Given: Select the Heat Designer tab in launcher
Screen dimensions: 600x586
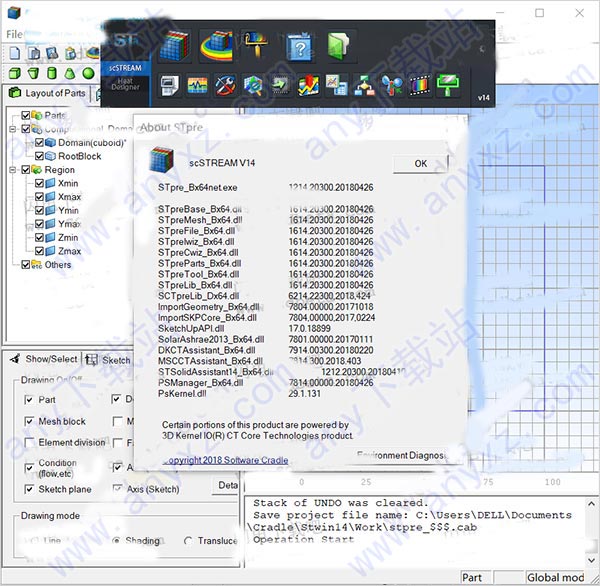Looking at the screenshot, I should pos(125,84).
